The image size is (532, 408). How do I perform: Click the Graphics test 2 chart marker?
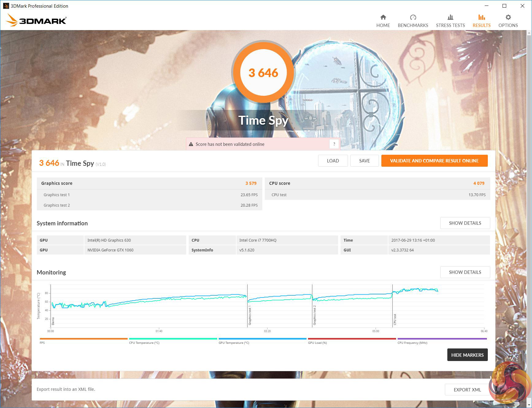click(x=314, y=315)
